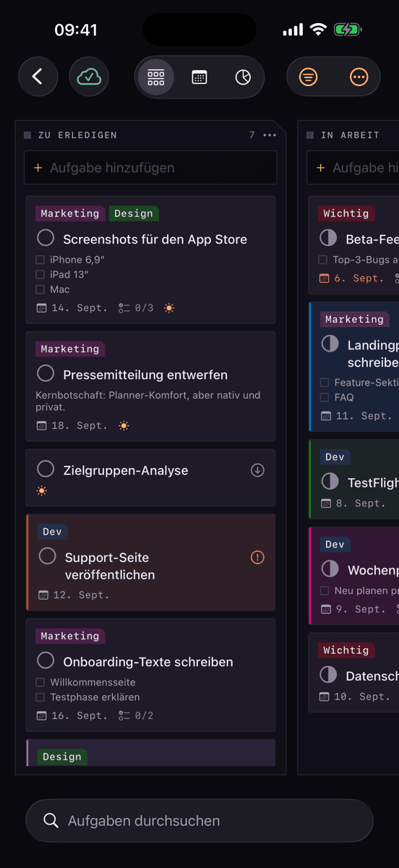Check the iPad 13" subtask
399x868 pixels.
pyautogui.click(x=40, y=275)
